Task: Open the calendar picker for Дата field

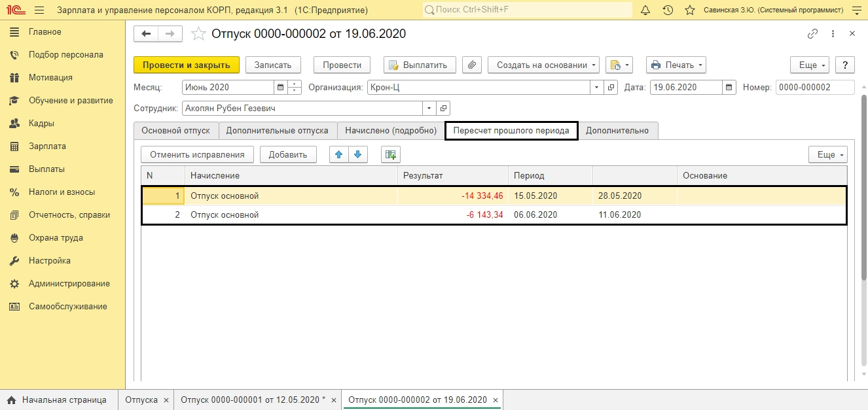Action: (x=729, y=87)
